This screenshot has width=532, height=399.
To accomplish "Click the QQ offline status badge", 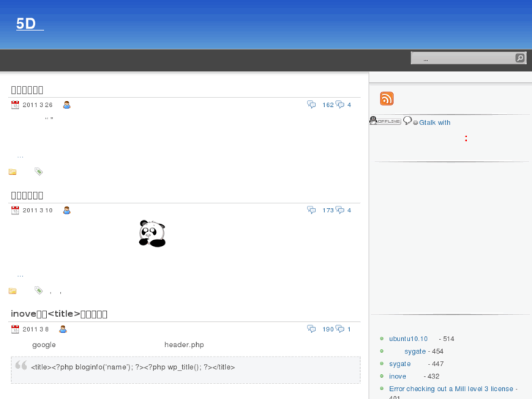I will point(385,121).
